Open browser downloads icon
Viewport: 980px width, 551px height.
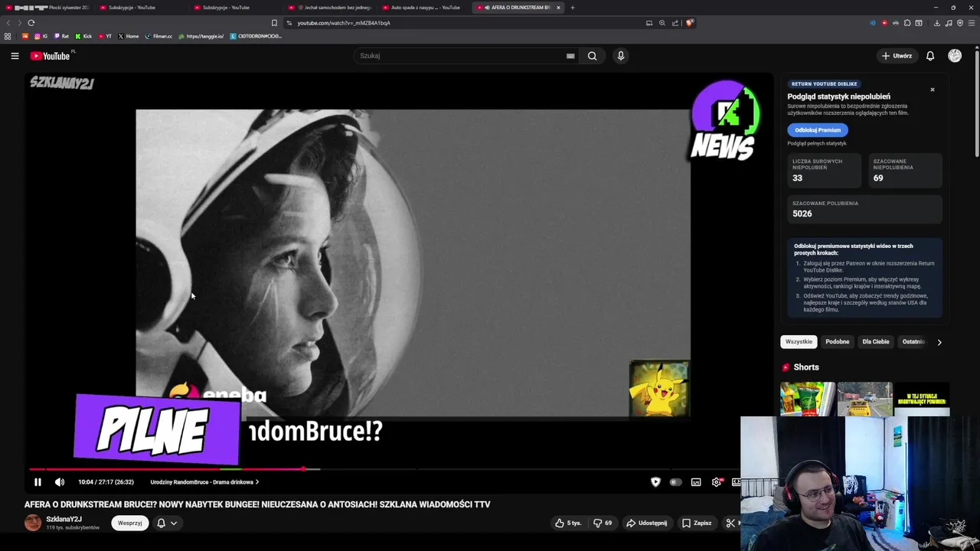936,23
